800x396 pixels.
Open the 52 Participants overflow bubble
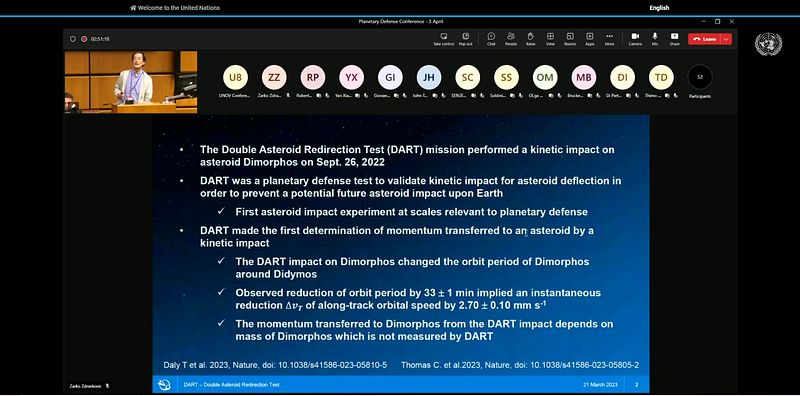(x=699, y=78)
